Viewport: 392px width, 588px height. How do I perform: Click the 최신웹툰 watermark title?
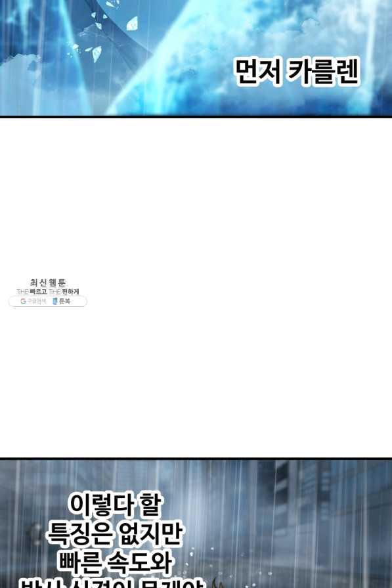pyautogui.click(x=47, y=283)
